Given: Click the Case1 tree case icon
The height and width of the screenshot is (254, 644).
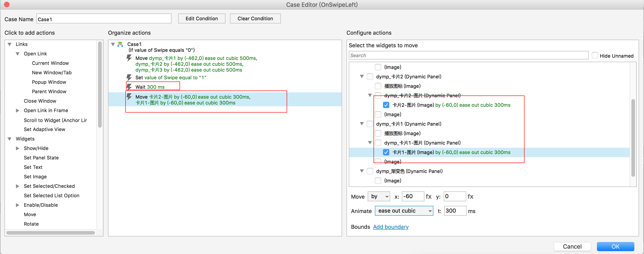Looking at the screenshot, I should point(120,44).
